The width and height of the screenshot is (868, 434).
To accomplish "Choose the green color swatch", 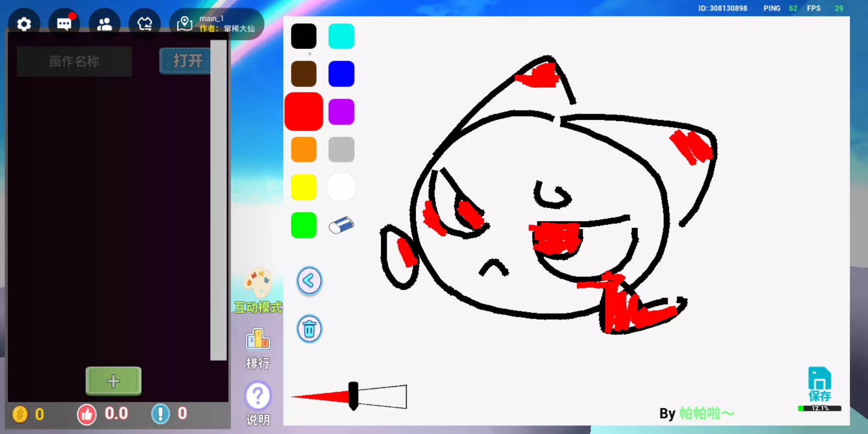I will pyautogui.click(x=303, y=225).
